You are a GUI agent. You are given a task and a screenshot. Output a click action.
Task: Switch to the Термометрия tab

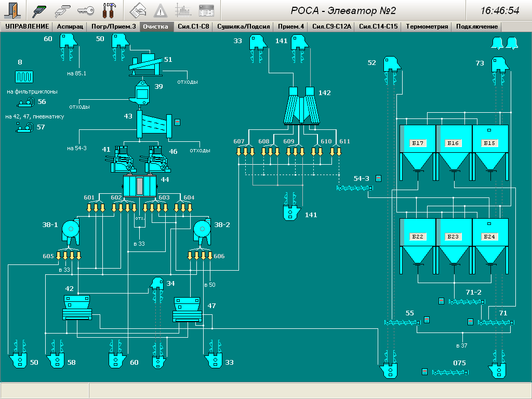point(427,26)
